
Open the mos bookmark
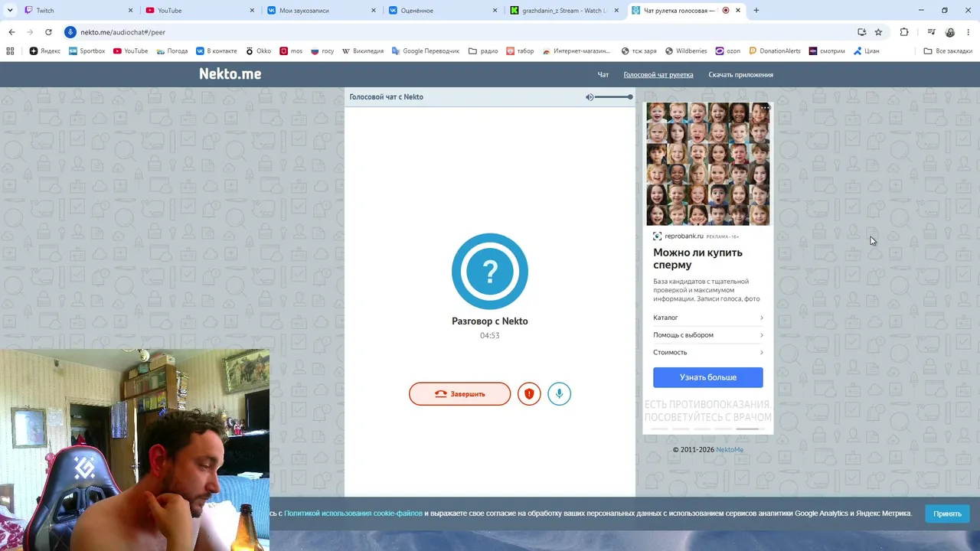pos(292,51)
